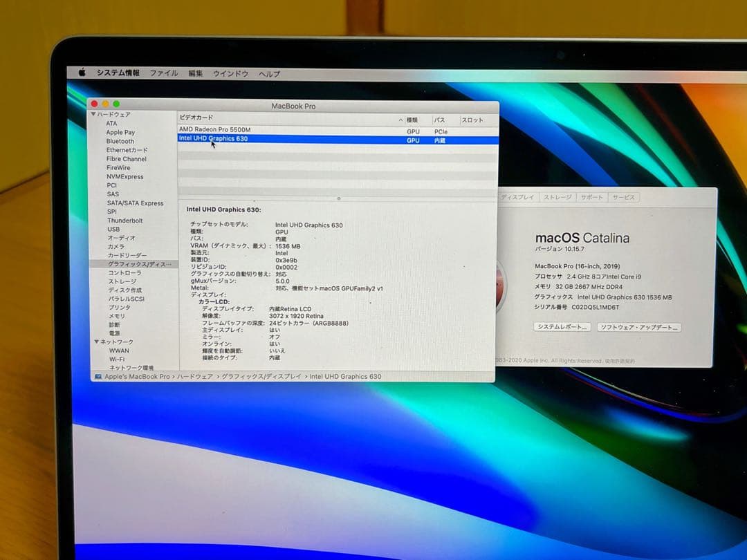Minimize window with yellow traffic light button
This screenshot has width=747, height=560.
pyautogui.click(x=105, y=104)
